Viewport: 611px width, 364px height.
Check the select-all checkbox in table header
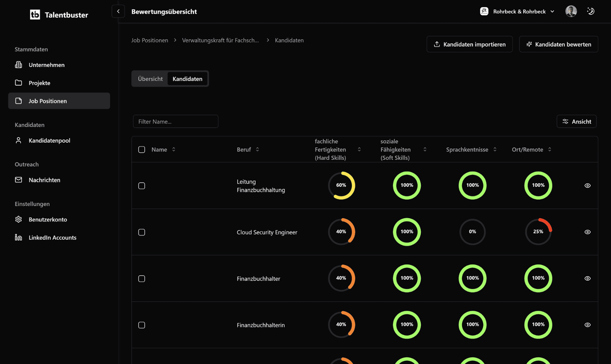click(x=142, y=150)
